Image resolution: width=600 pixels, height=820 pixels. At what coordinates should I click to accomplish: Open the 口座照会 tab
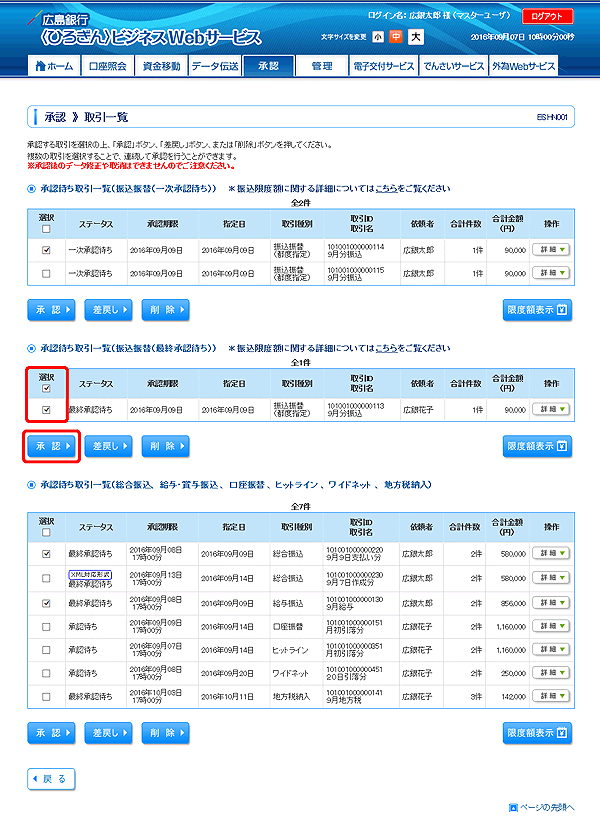coord(107,66)
